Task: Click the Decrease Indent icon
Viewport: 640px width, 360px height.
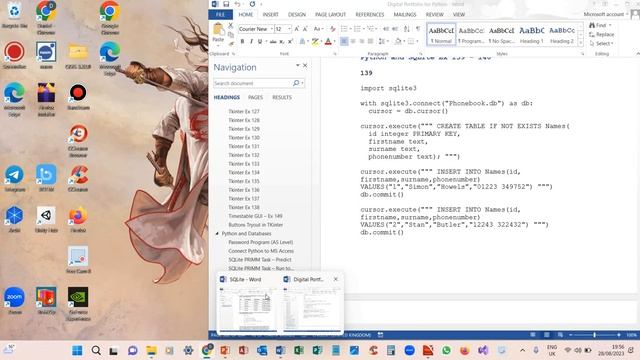Action: point(386,29)
